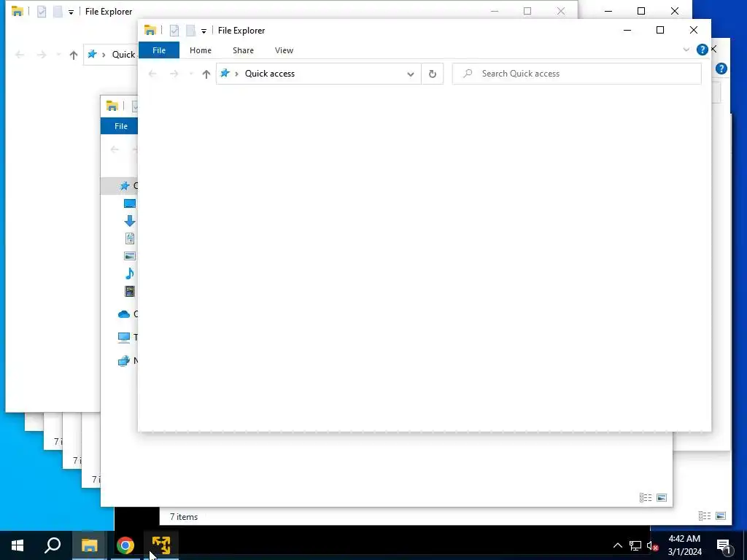Open Windows Start menu

pyautogui.click(x=18, y=545)
